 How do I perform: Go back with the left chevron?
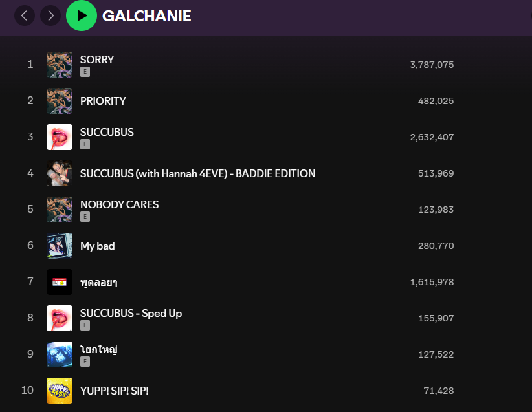pyautogui.click(x=25, y=16)
